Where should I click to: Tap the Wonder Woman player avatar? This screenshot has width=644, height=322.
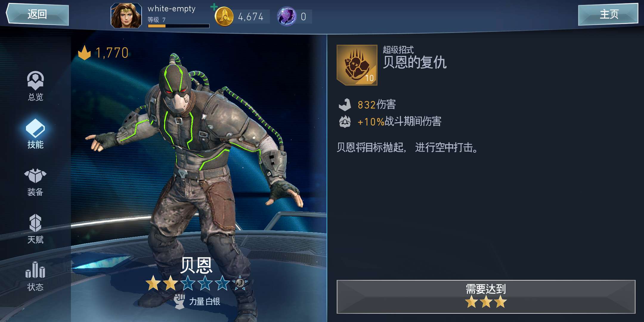tap(126, 16)
